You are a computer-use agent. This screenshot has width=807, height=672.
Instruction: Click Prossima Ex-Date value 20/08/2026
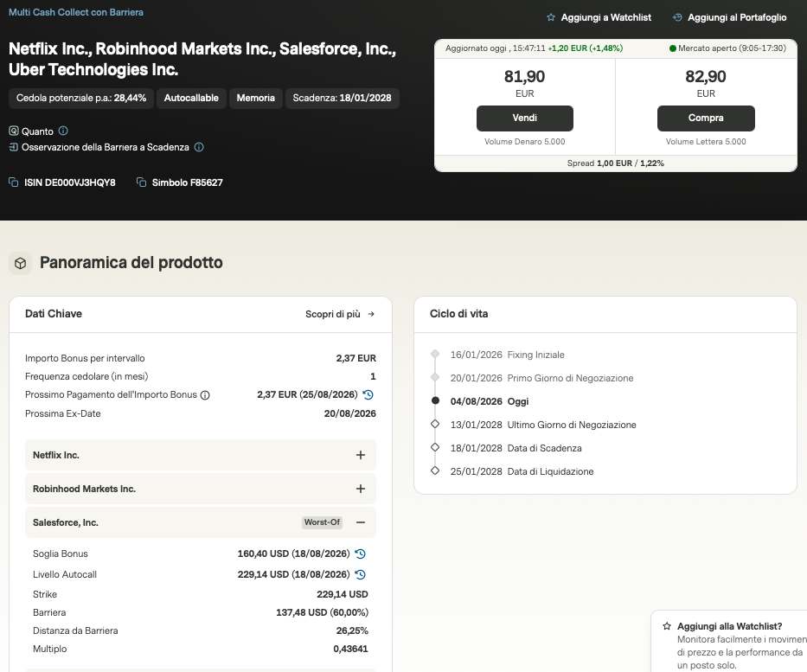(350, 413)
